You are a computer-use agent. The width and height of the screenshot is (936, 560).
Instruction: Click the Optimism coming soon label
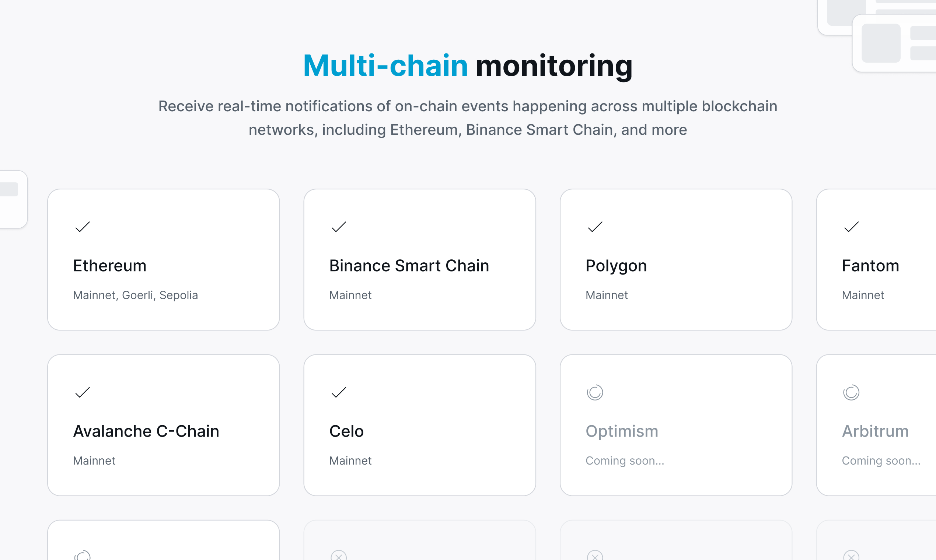(625, 461)
